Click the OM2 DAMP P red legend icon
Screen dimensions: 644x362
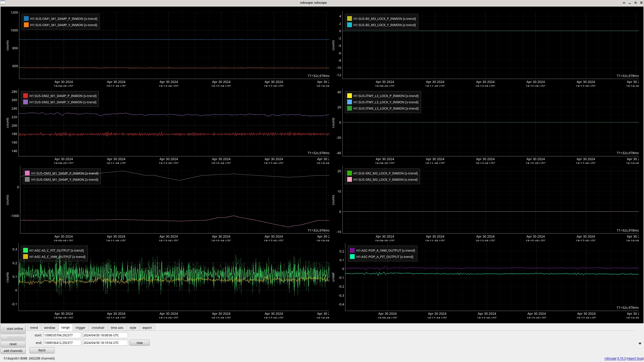click(x=25, y=96)
